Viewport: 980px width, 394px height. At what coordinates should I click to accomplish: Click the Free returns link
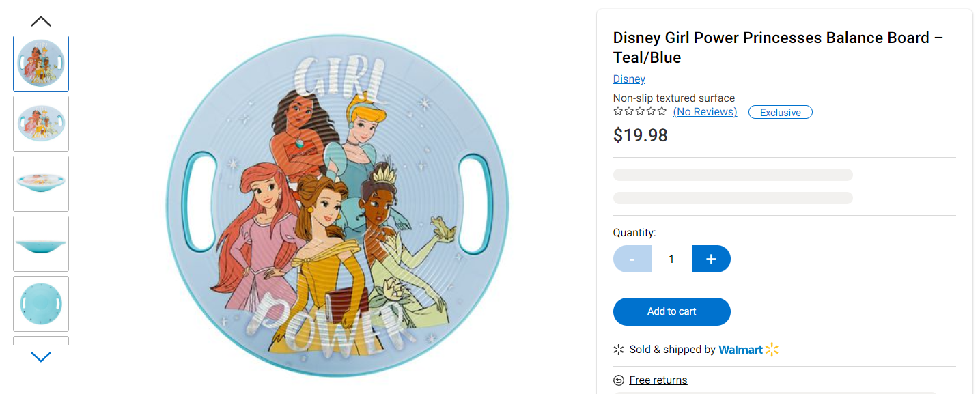click(658, 380)
